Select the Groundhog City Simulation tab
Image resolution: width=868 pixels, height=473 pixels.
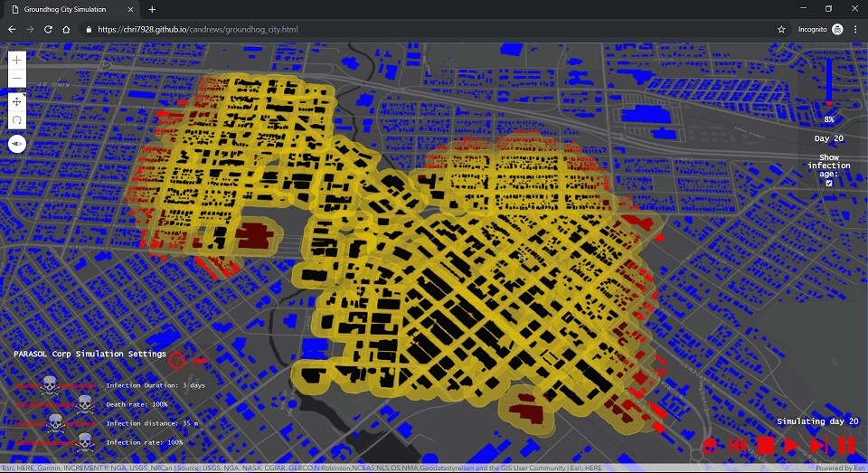click(x=72, y=9)
